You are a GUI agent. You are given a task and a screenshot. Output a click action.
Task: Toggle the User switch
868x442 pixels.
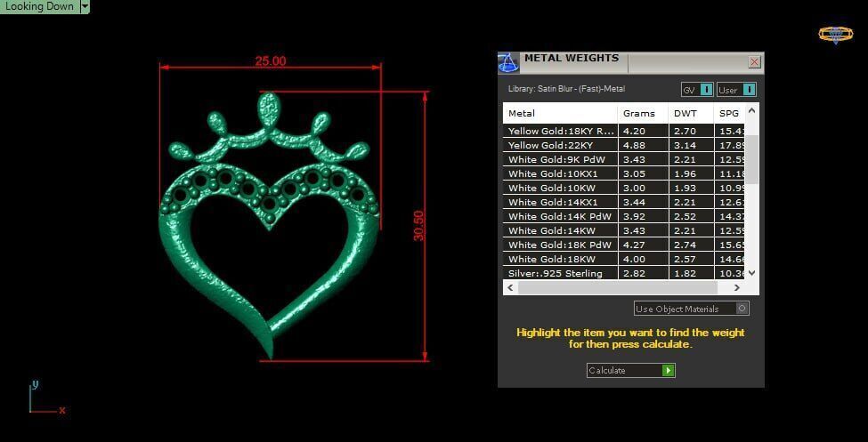(x=736, y=90)
